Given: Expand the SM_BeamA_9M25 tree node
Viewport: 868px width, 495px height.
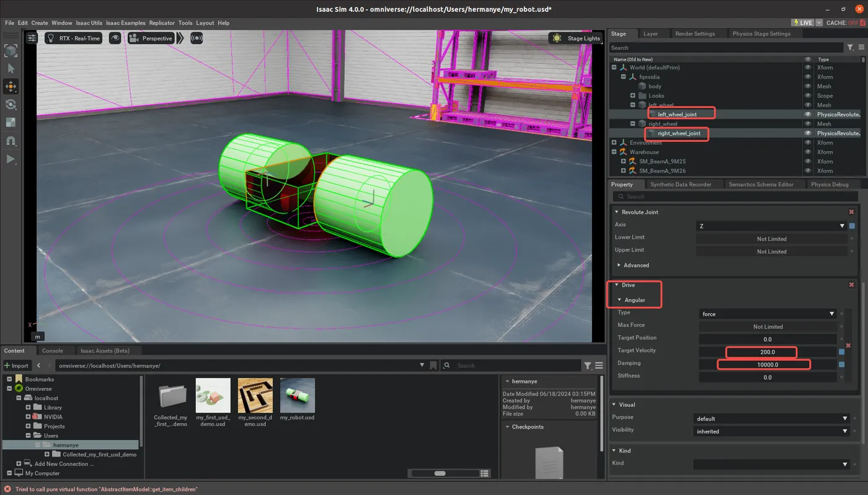Looking at the screenshot, I should [624, 161].
